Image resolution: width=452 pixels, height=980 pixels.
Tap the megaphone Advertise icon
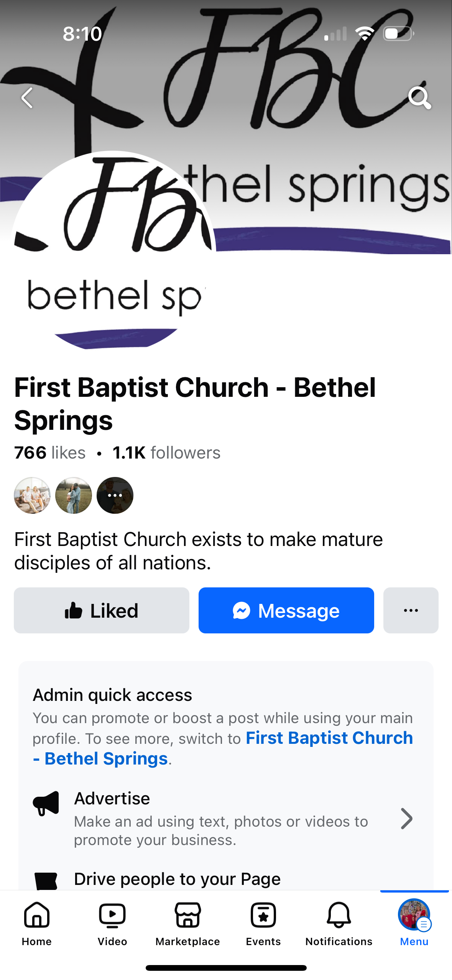tap(46, 803)
